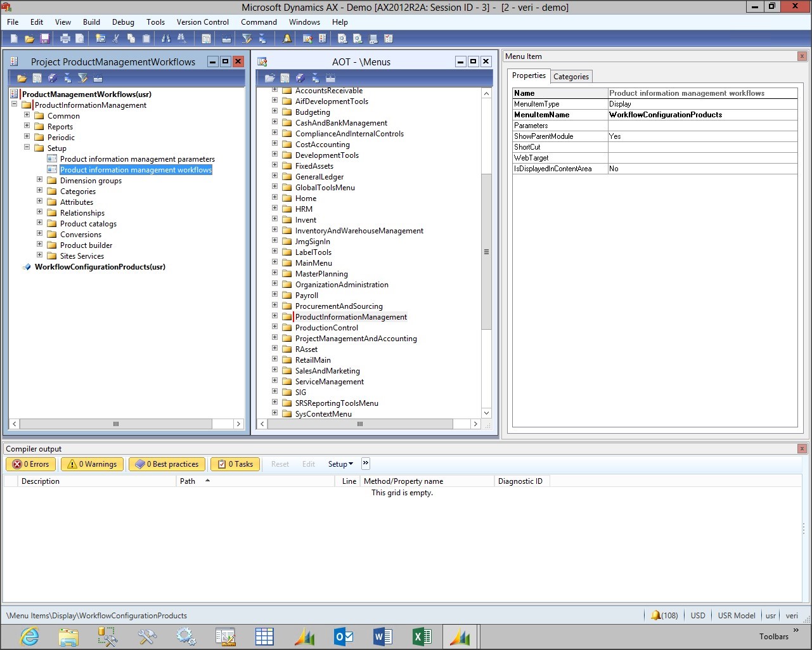Click the Copy icon in main toolbar

point(131,39)
